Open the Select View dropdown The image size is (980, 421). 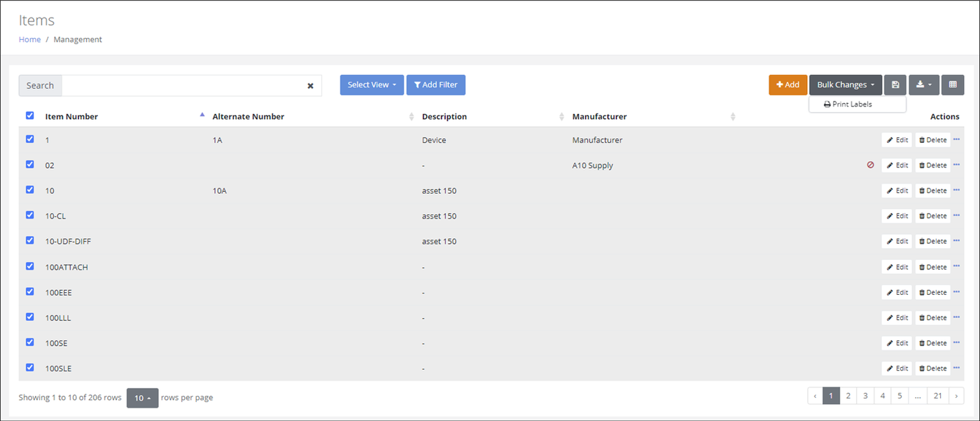(372, 85)
